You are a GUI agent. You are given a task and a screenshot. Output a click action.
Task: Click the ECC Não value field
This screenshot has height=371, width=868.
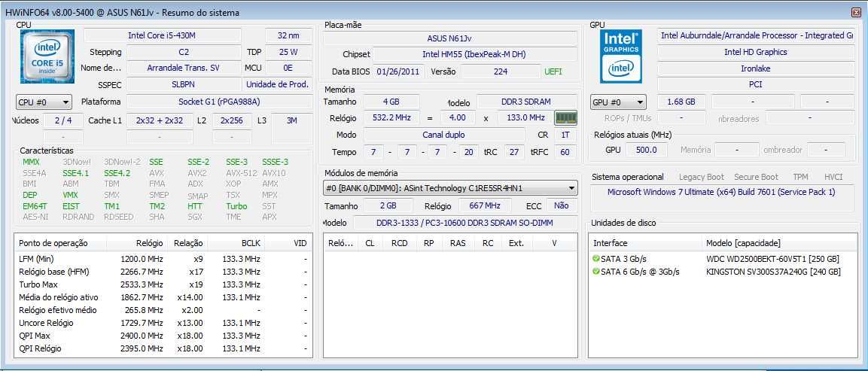[x=562, y=205]
